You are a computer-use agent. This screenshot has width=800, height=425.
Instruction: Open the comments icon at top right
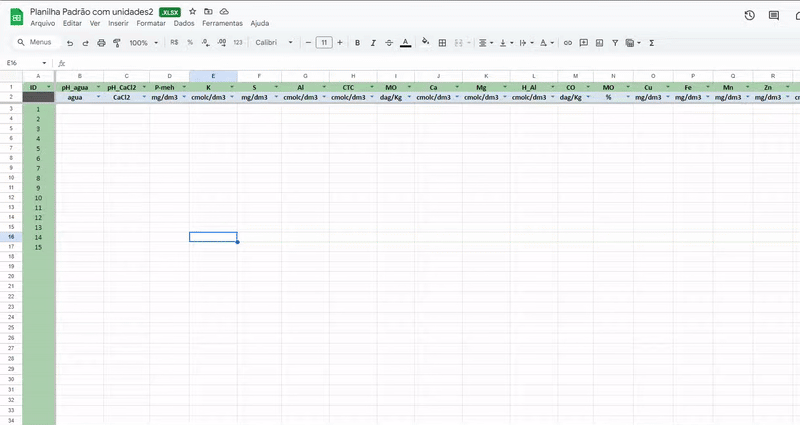point(773,15)
